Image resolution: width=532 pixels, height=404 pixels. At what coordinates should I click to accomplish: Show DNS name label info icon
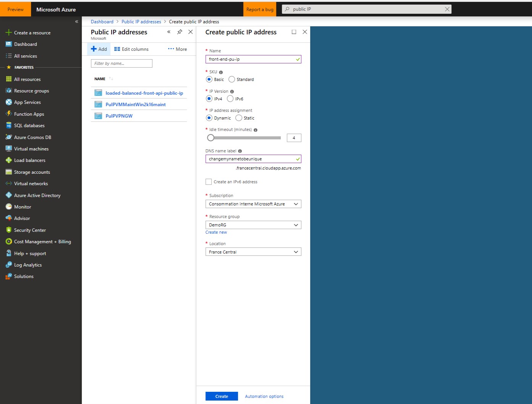tap(240, 151)
